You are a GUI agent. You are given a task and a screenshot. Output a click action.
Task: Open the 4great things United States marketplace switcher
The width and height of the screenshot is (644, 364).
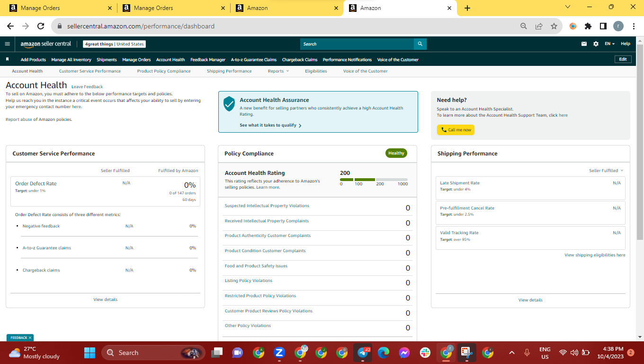[114, 44]
